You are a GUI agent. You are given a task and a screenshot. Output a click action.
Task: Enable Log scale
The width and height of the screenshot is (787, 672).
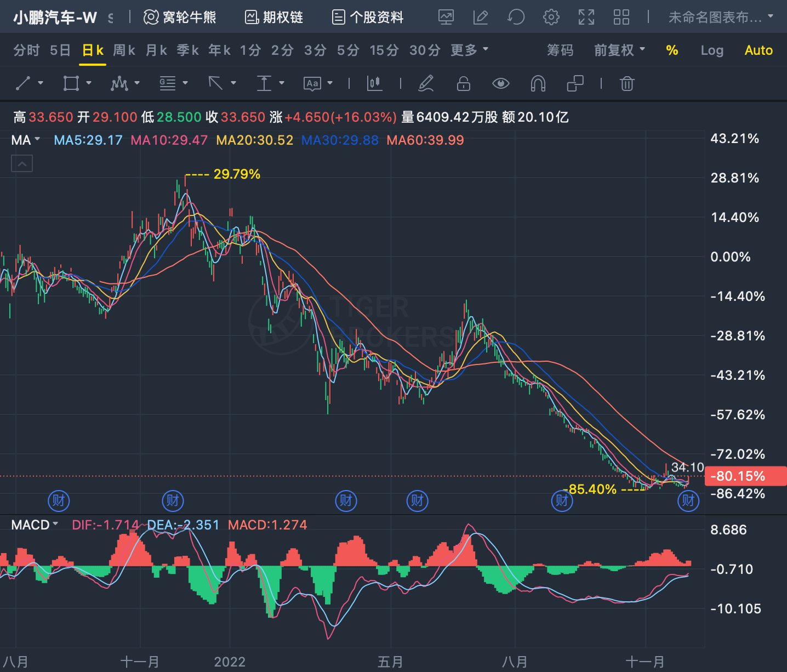[712, 50]
